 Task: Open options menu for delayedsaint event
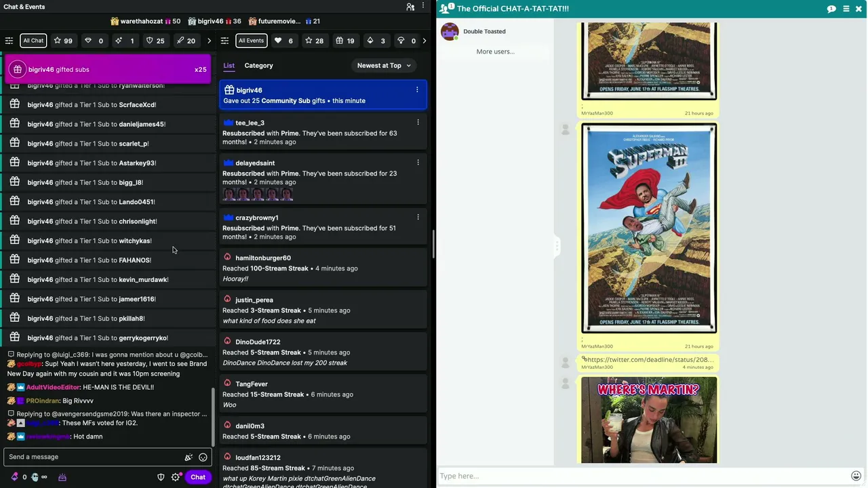click(418, 162)
